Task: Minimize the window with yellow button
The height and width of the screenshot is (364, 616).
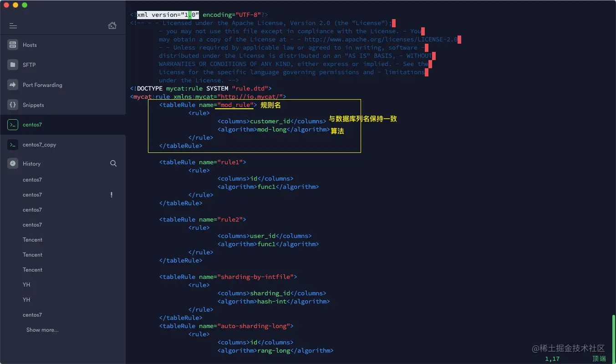Action: (15, 5)
